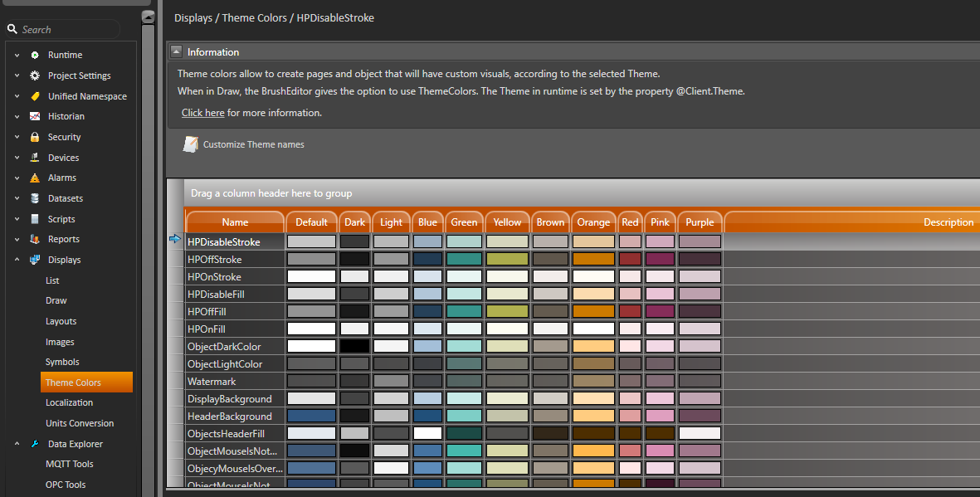Click the Runtime gear icon in sidebar

coord(35,55)
